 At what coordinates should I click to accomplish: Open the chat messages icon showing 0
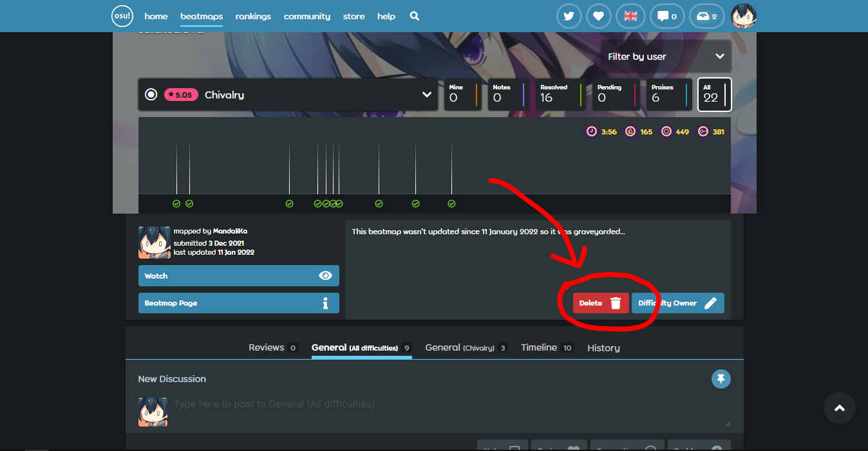click(x=667, y=16)
